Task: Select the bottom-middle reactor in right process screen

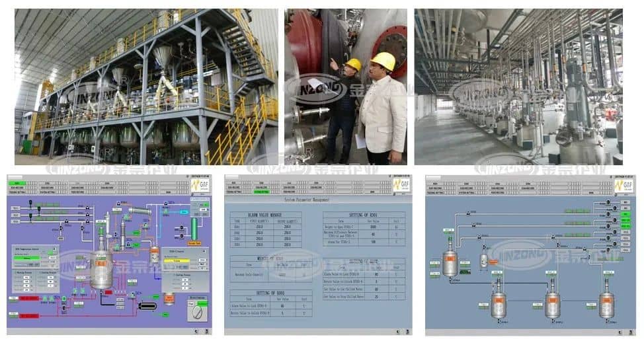Action: (553, 303)
